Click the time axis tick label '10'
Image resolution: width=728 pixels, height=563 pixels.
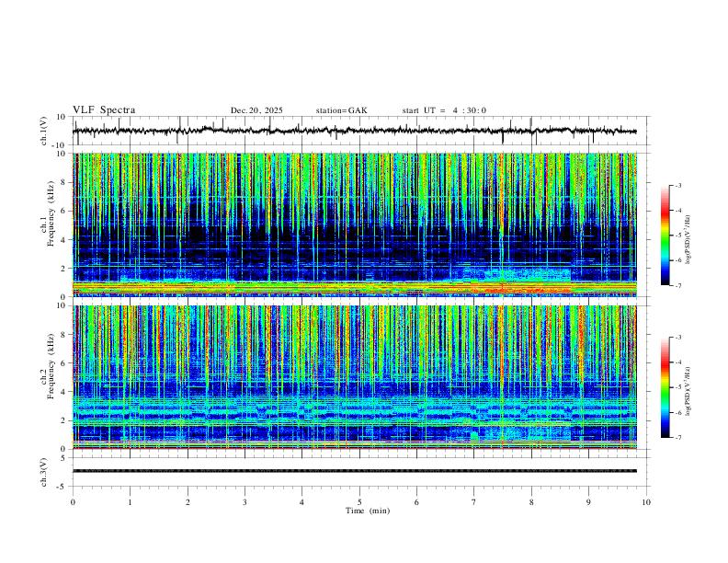(646, 502)
